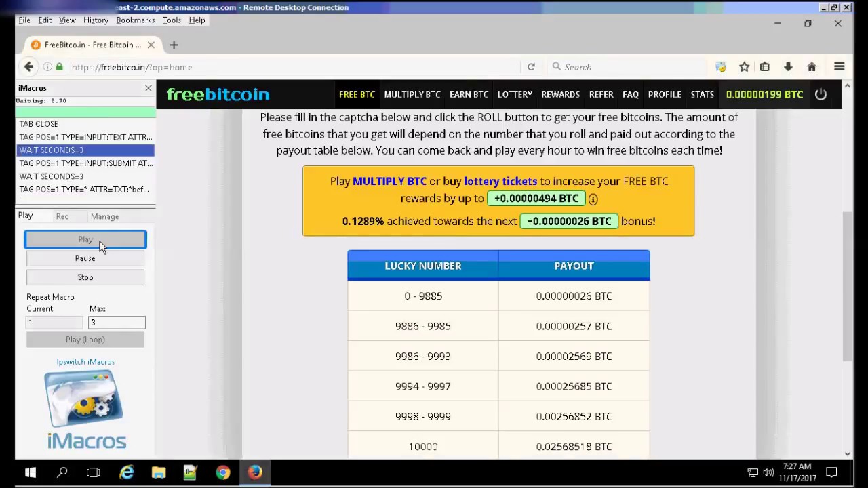868x488 pixels.
Task: Select the TAG INPUT:TEXT macro line
Action: point(85,137)
